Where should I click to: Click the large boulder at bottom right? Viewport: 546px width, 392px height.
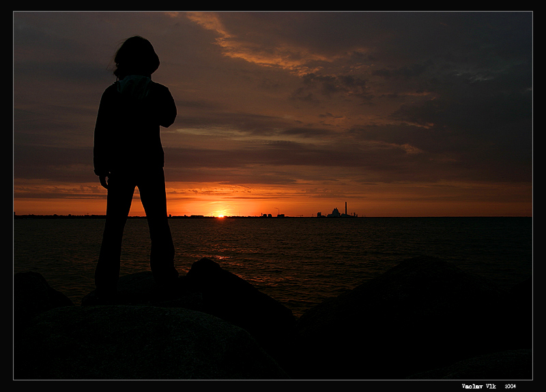416,314
